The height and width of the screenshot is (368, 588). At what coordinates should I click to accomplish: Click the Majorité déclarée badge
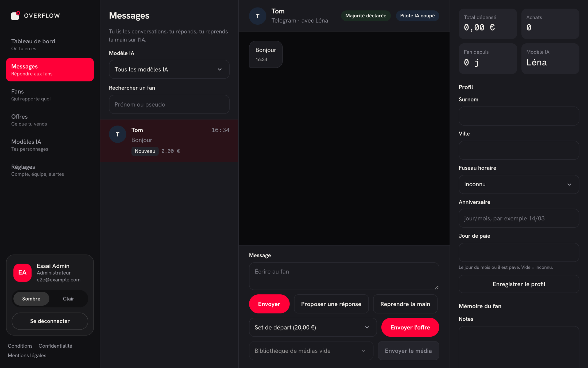(366, 16)
